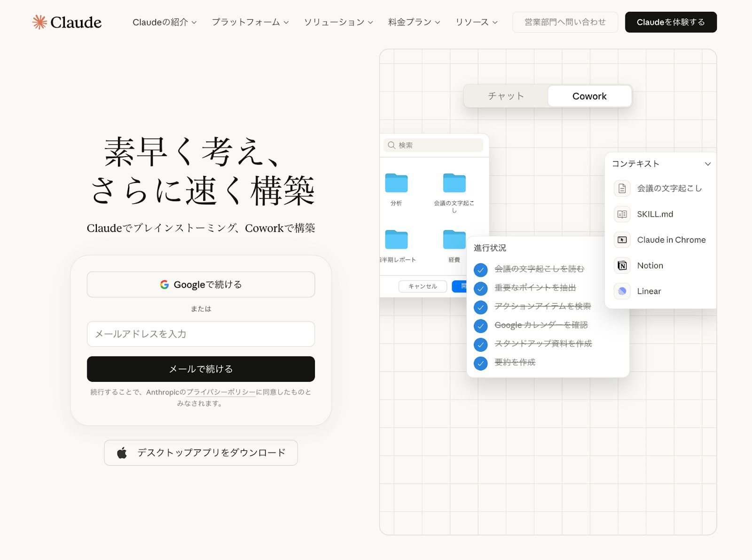Collapse the コンテキスト panel
Image resolution: width=752 pixels, height=560 pixels.
(x=708, y=164)
